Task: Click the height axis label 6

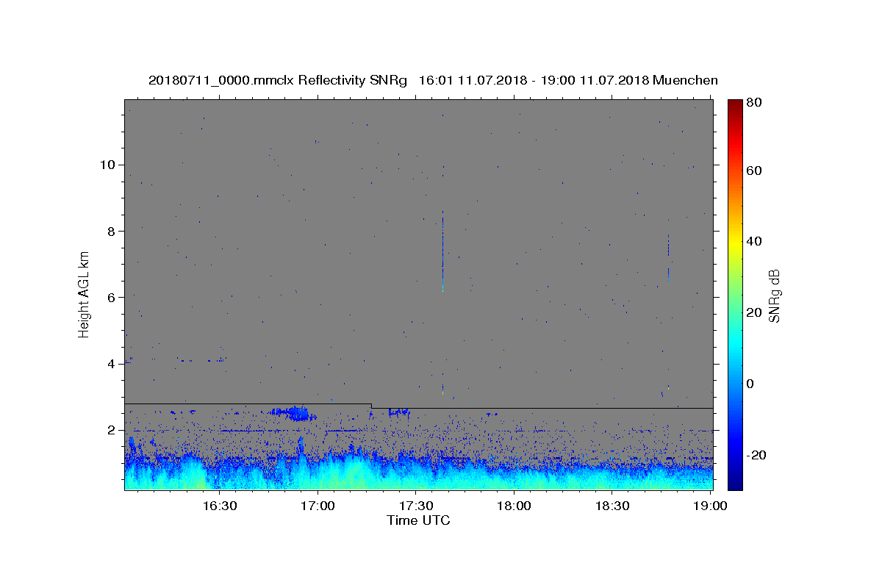Action: (x=112, y=297)
